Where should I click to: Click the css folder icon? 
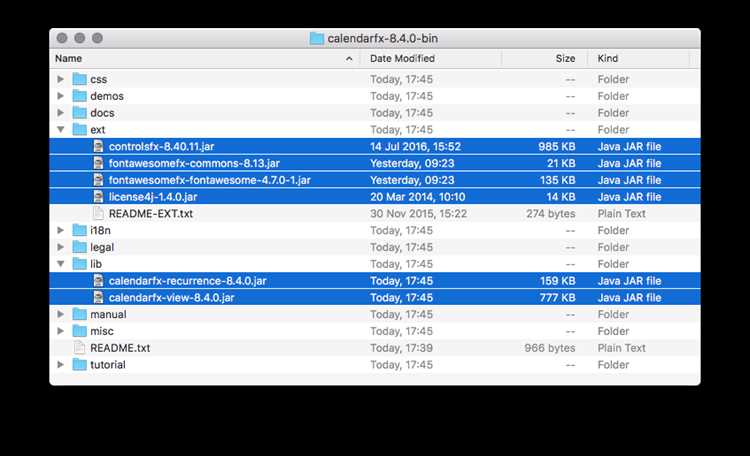pos(79,79)
